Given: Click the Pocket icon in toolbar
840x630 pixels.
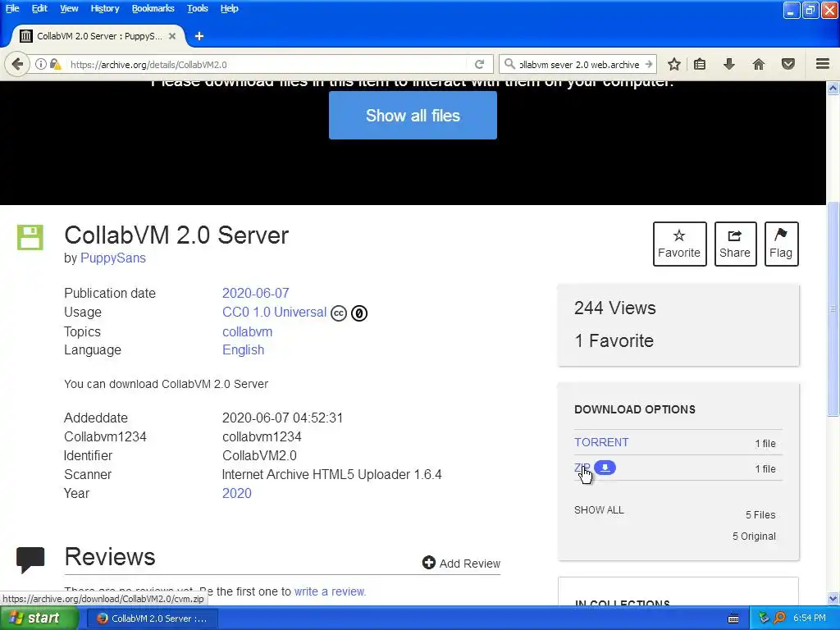Looking at the screenshot, I should [788, 64].
